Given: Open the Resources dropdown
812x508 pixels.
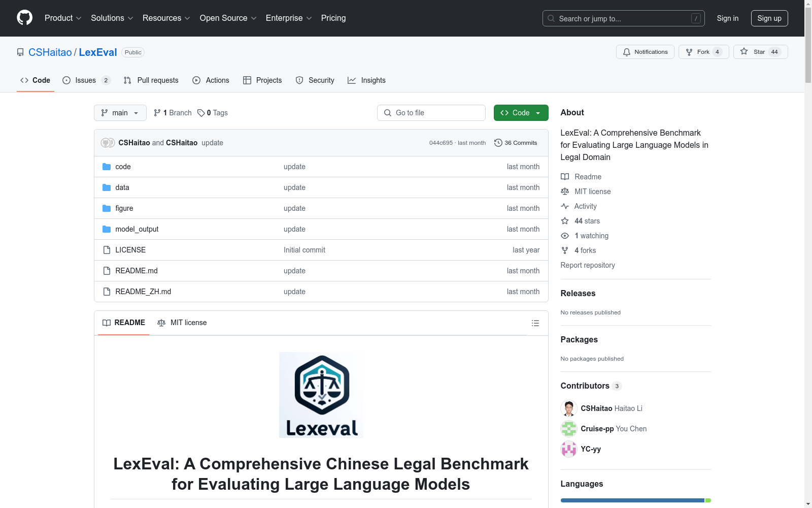Looking at the screenshot, I should [x=166, y=18].
